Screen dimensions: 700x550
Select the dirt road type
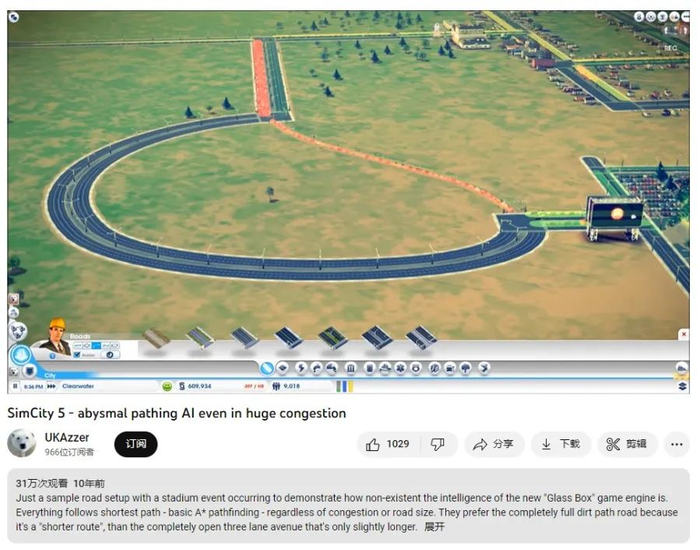click(156, 338)
